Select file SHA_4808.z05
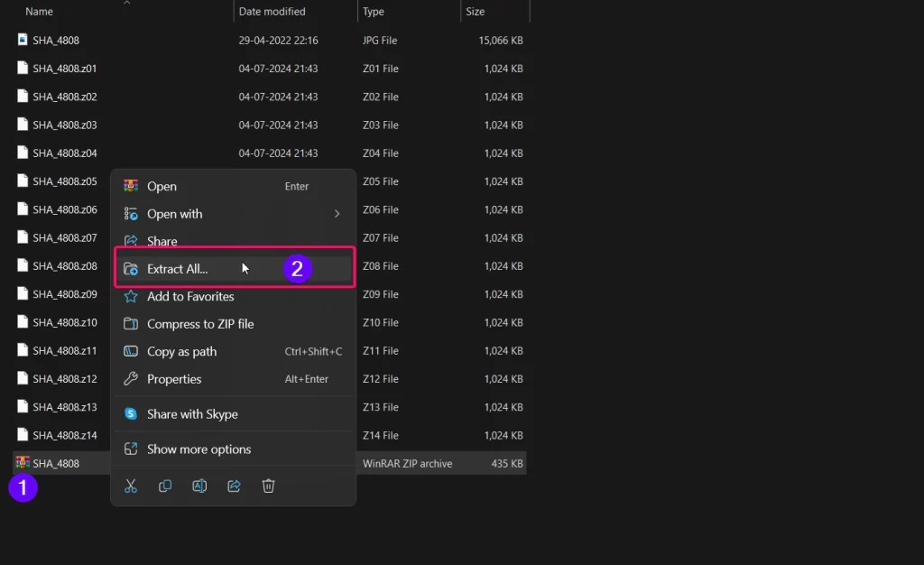Viewport: 924px width, 565px height. coord(65,181)
